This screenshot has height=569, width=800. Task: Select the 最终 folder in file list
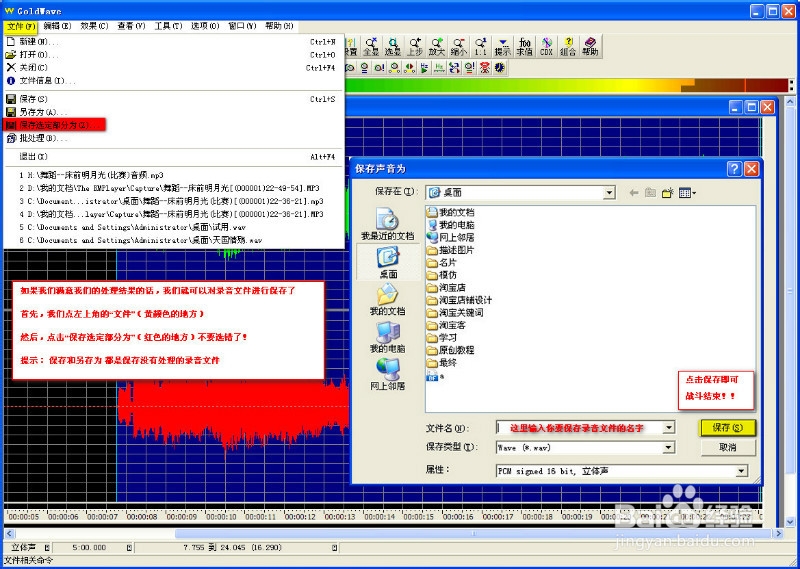[442, 363]
